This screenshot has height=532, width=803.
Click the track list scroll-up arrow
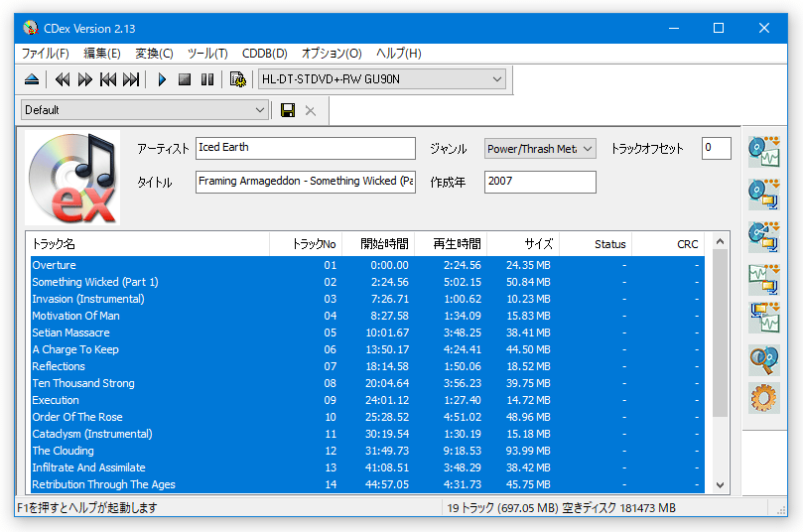720,241
